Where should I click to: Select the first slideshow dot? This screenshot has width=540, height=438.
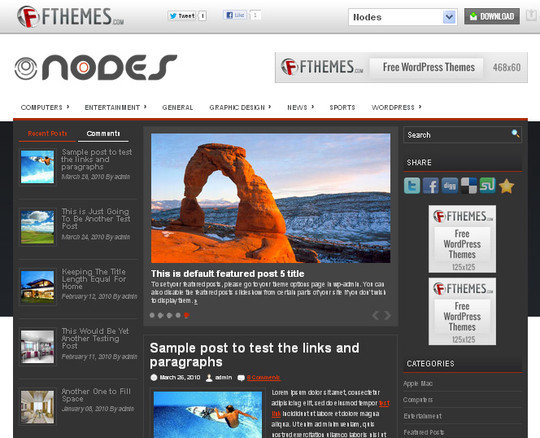click(152, 315)
